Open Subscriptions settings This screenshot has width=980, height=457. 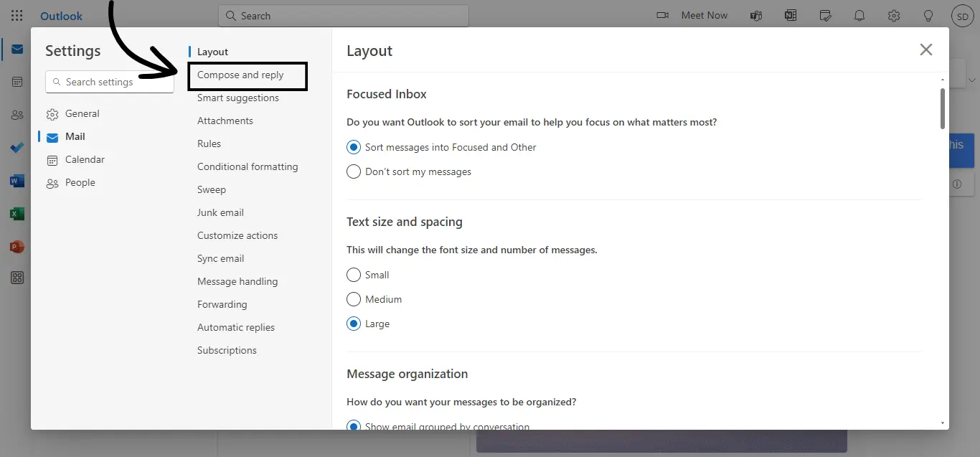pos(227,350)
